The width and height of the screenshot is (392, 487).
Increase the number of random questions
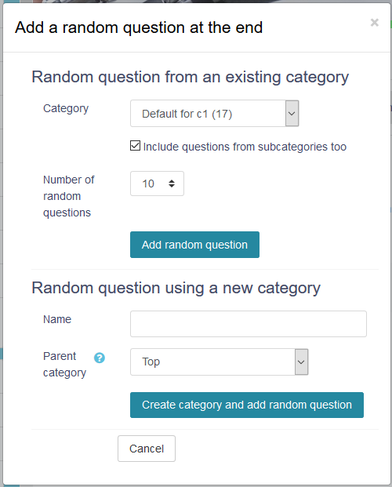coord(172,181)
